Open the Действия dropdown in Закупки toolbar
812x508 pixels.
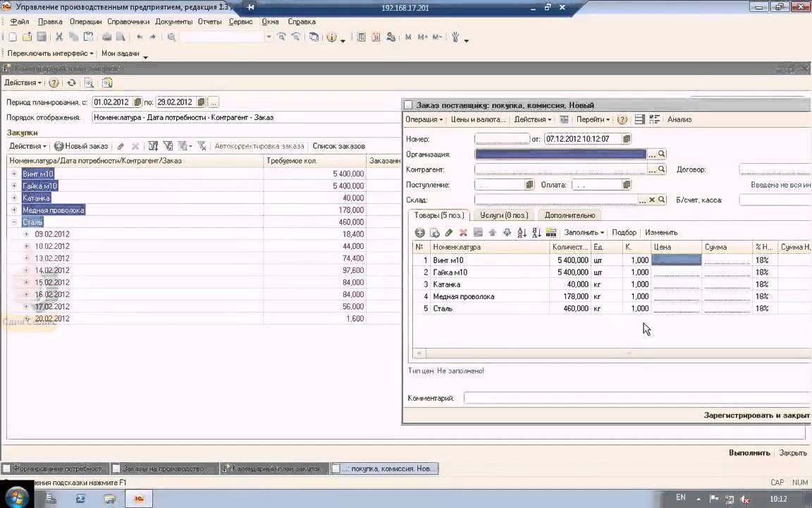[x=28, y=146]
